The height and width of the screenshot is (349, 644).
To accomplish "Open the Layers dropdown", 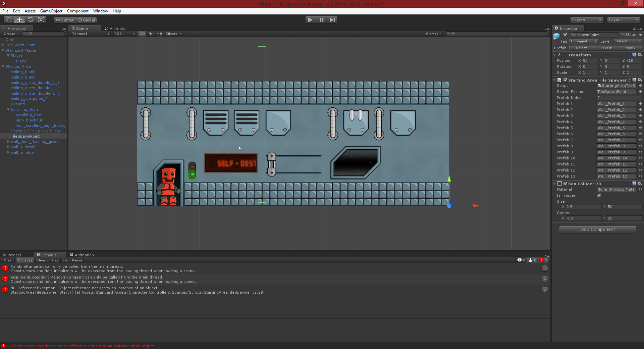I will tap(587, 20).
